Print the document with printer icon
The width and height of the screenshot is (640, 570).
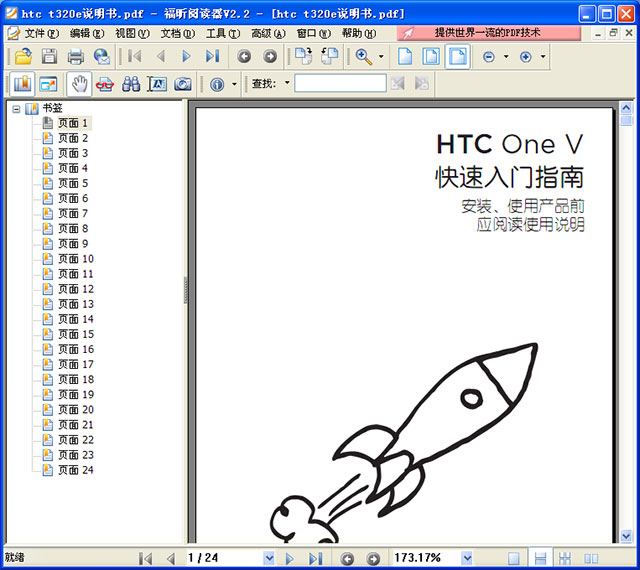76,56
